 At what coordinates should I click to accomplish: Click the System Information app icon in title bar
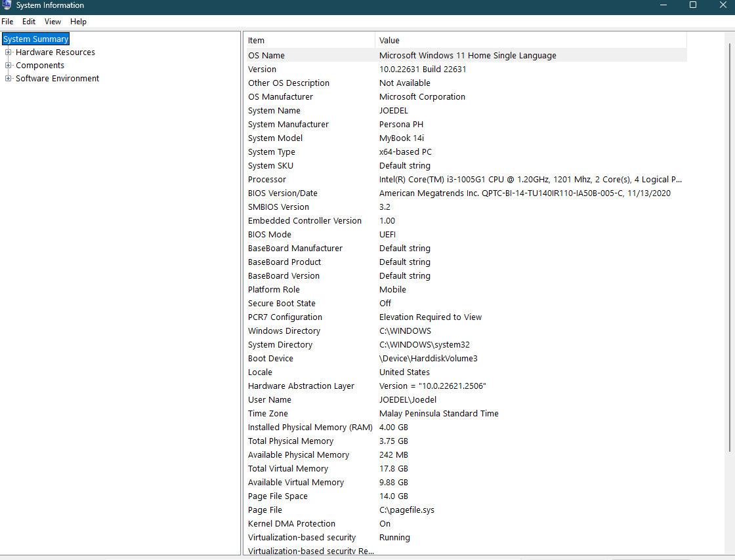tap(6, 5)
